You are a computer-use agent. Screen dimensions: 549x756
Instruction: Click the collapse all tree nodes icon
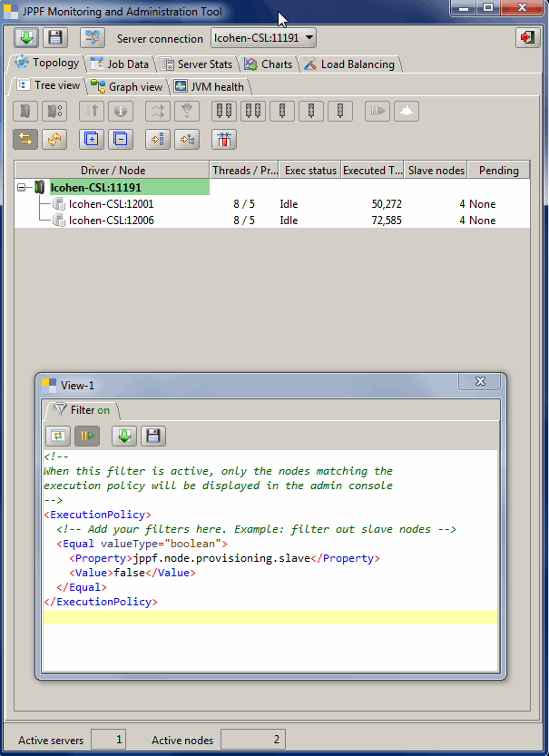[120, 139]
